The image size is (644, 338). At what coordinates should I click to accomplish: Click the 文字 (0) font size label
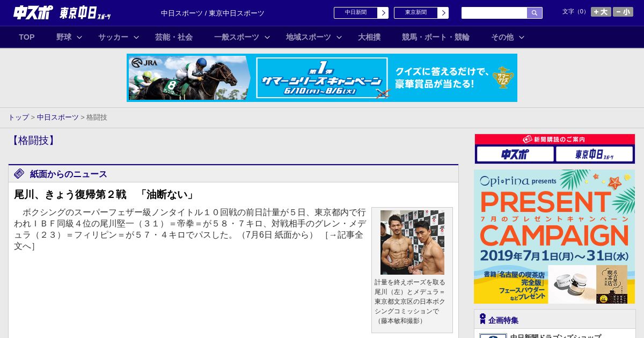click(575, 12)
